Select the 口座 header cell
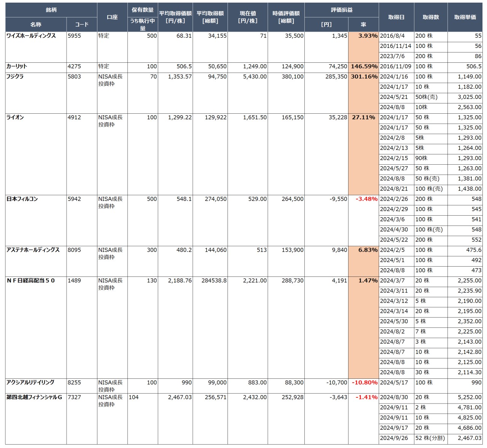This screenshot has height=448, width=487. point(112,17)
